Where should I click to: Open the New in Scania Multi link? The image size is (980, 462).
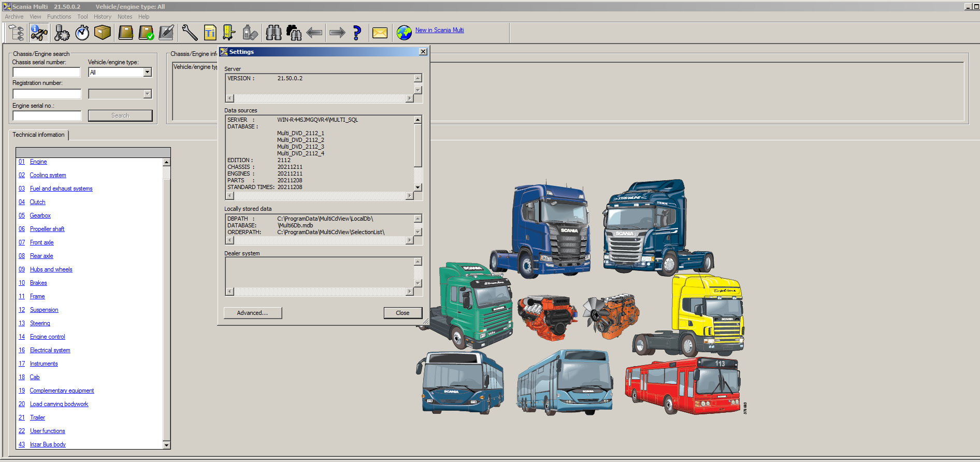click(440, 30)
